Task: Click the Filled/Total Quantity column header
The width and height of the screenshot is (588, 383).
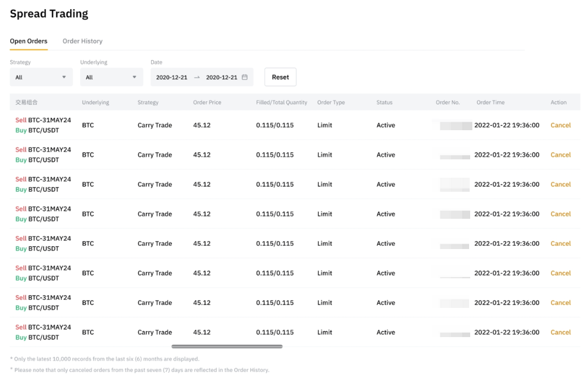Action: tap(282, 103)
